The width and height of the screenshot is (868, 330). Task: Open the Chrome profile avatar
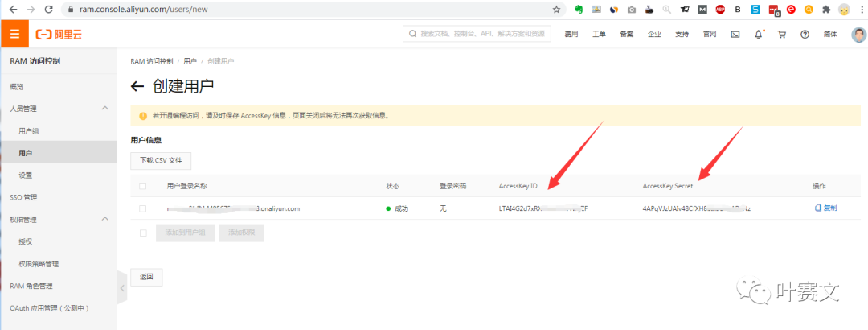coord(844,10)
